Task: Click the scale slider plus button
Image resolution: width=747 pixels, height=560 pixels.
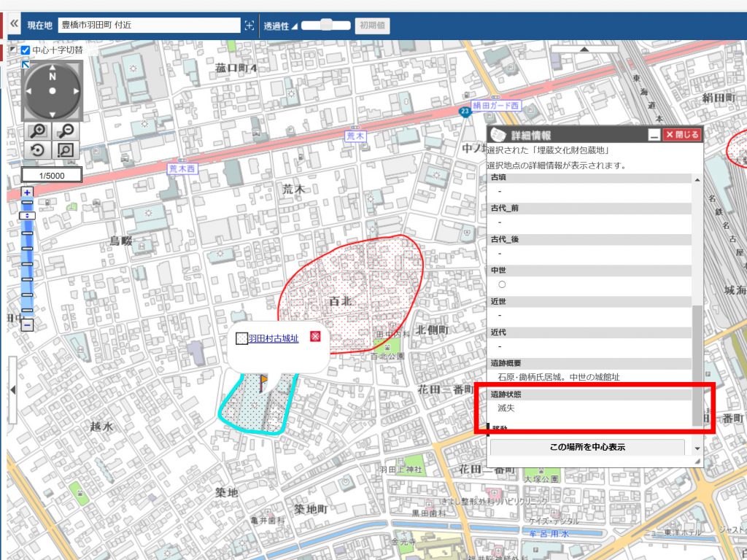Action: click(27, 192)
